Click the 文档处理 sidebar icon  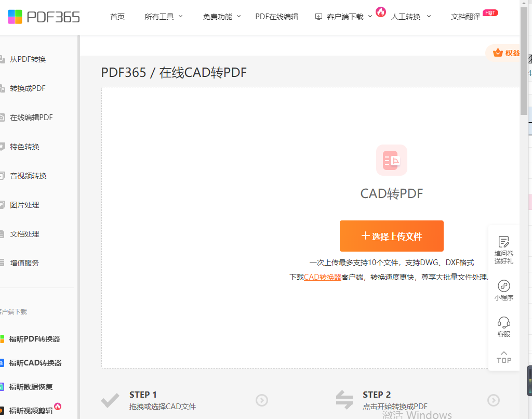click(x=3, y=234)
